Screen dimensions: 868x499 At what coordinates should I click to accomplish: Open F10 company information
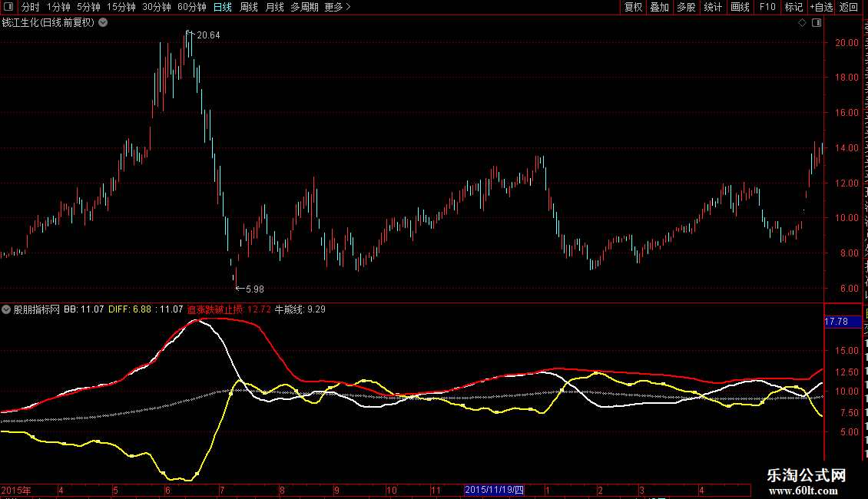[x=767, y=7]
